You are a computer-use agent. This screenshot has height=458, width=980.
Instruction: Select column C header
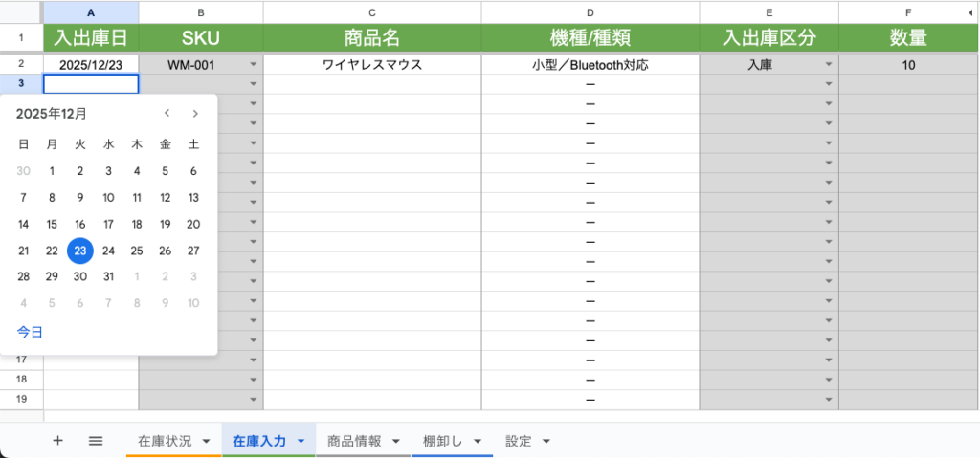pyautogui.click(x=371, y=12)
